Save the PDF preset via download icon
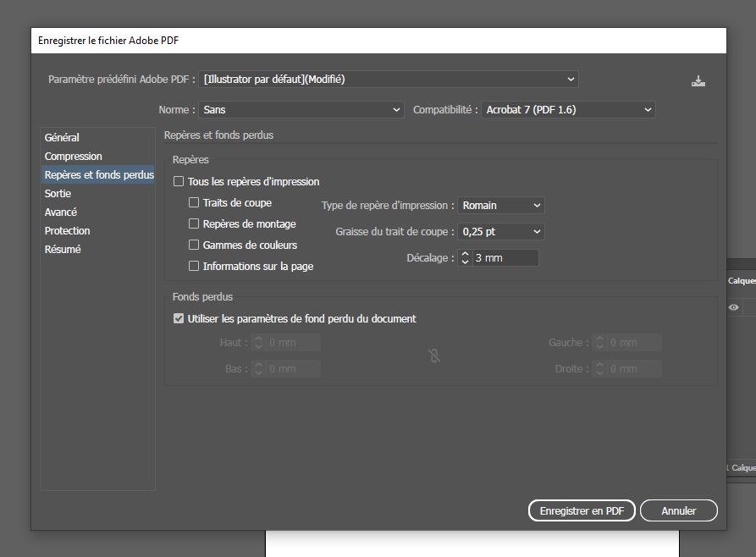 (x=698, y=81)
